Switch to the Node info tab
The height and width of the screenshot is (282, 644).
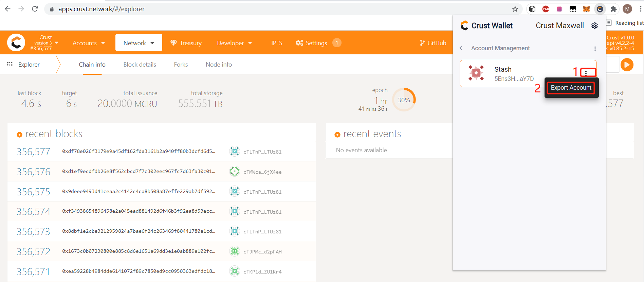pos(219,65)
